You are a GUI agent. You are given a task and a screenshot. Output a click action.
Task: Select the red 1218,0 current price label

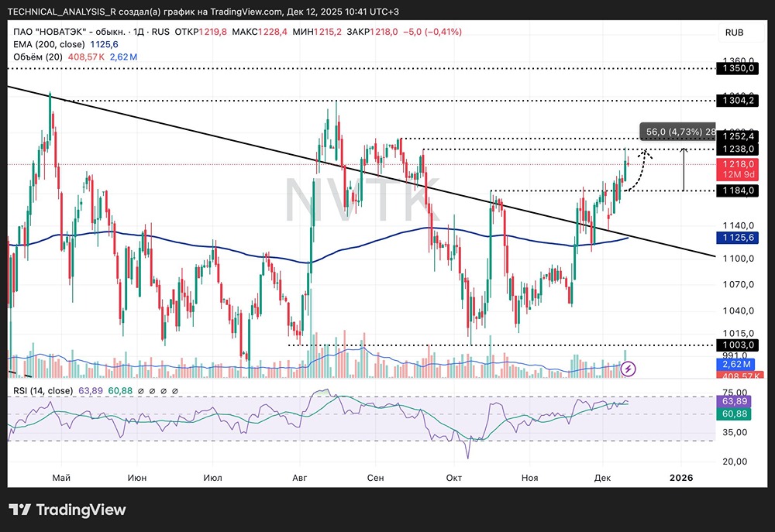pyautogui.click(x=735, y=164)
